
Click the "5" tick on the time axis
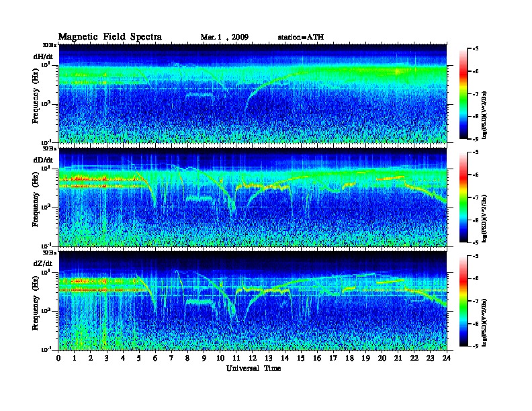click(139, 358)
